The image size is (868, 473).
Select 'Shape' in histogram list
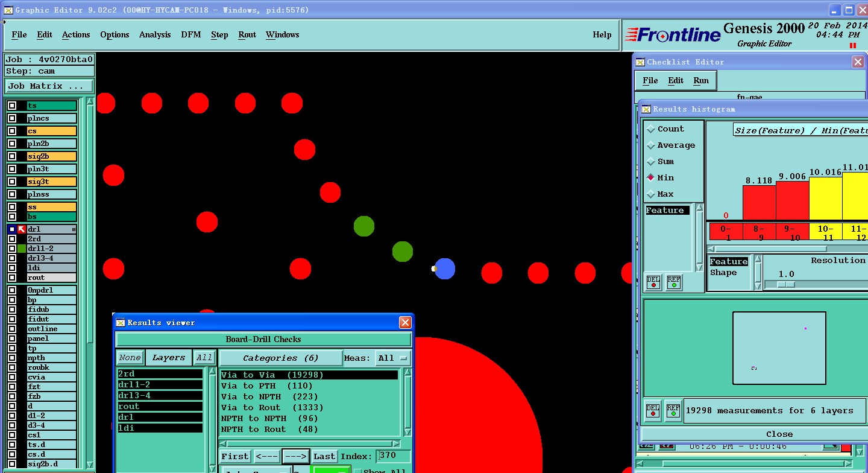pyautogui.click(x=723, y=273)
